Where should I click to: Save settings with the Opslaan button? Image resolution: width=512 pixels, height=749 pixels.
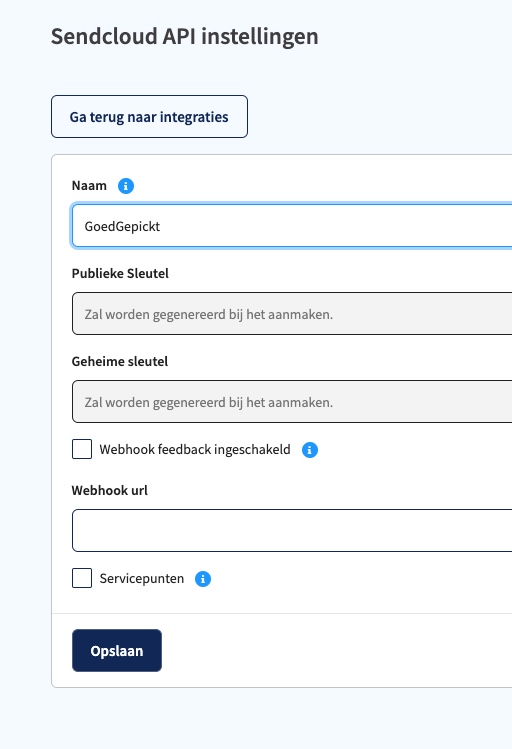click(x=117, y=651)
